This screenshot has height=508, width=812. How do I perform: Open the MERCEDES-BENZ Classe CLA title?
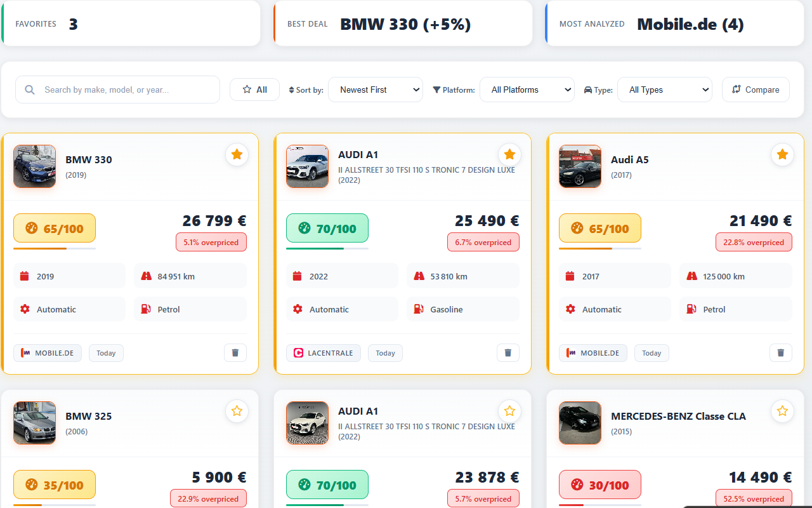click(x=678, y=416)
